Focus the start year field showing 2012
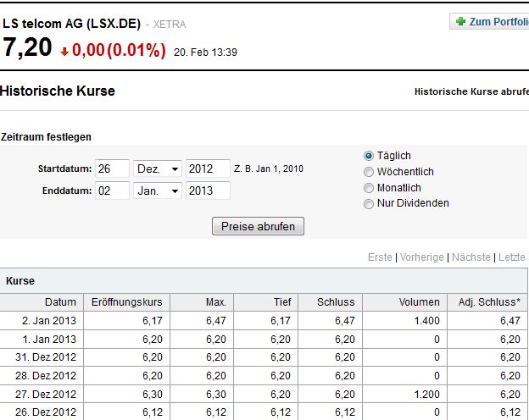This screenshot has width=529, height=420. (x=208, y=169)
